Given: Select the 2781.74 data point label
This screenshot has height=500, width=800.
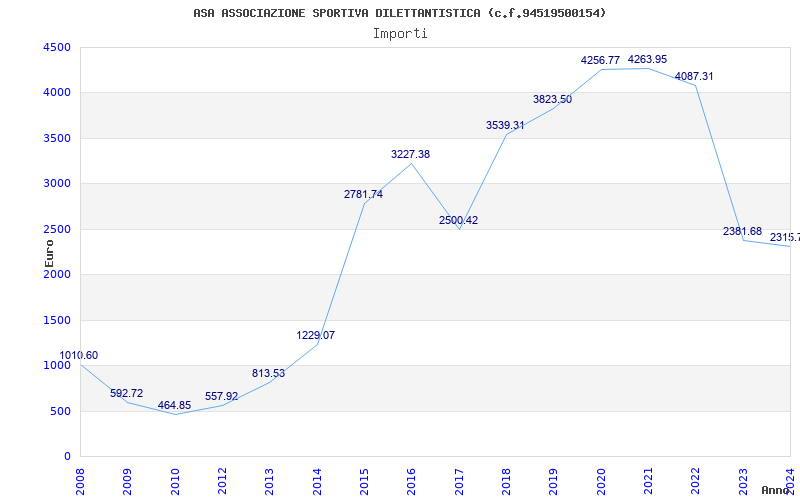Looking at the screenshot, I should coord(363,195).
